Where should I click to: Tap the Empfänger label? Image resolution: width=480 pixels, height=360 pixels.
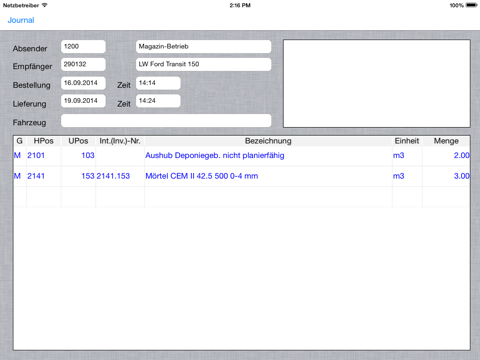pyautogui.click(x=32, y=66)
